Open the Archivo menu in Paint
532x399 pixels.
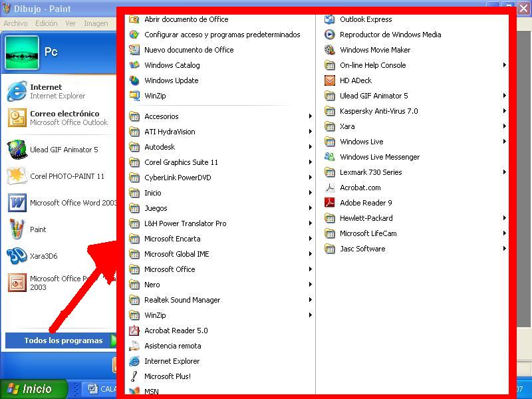15,23
